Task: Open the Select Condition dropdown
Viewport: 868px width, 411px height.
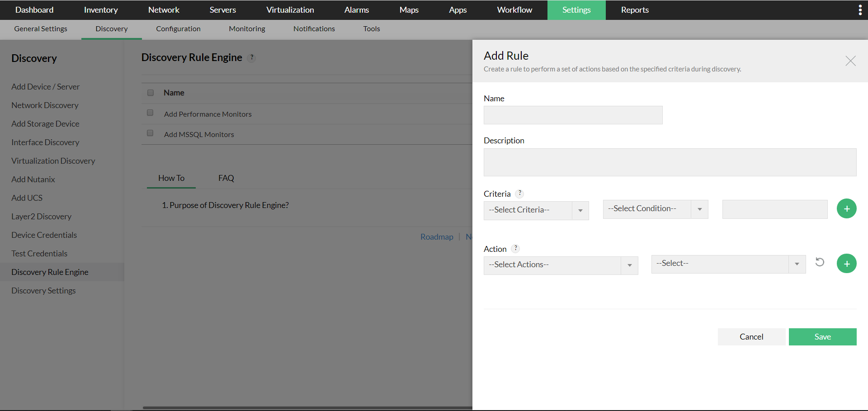Action: pos(655,209)
